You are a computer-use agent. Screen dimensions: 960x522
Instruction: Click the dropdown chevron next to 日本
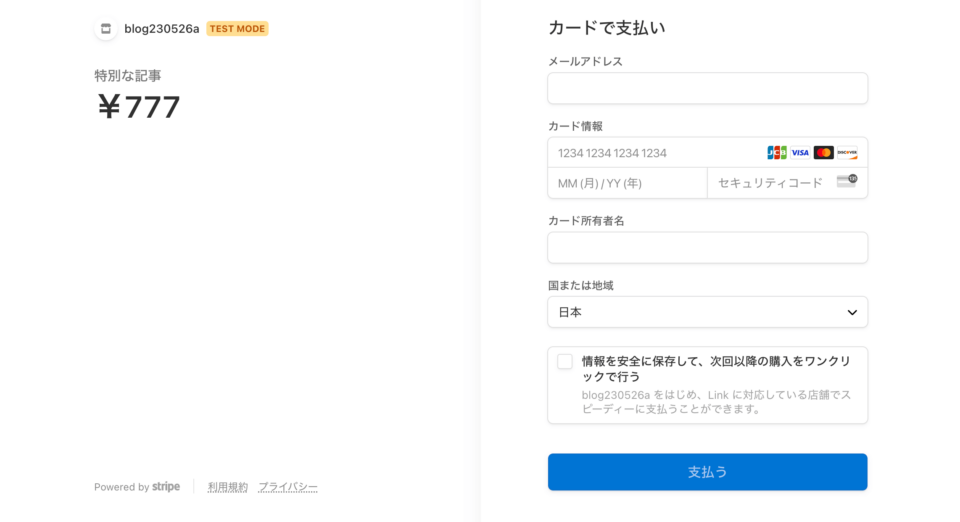852,312
